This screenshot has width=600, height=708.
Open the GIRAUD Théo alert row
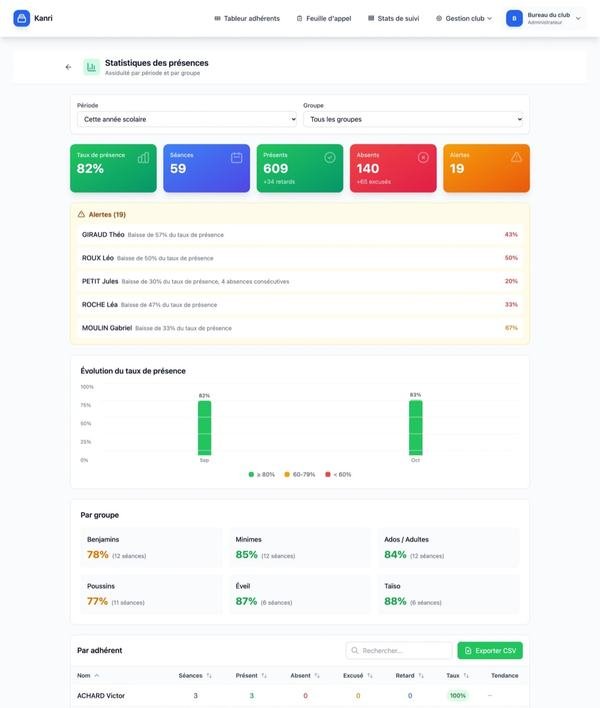(300, 234)
